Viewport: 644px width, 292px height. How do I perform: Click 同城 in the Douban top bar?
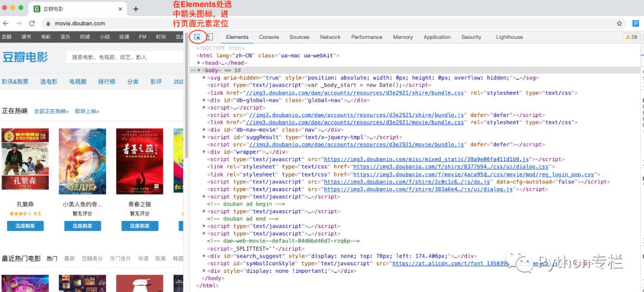point(85,37)
